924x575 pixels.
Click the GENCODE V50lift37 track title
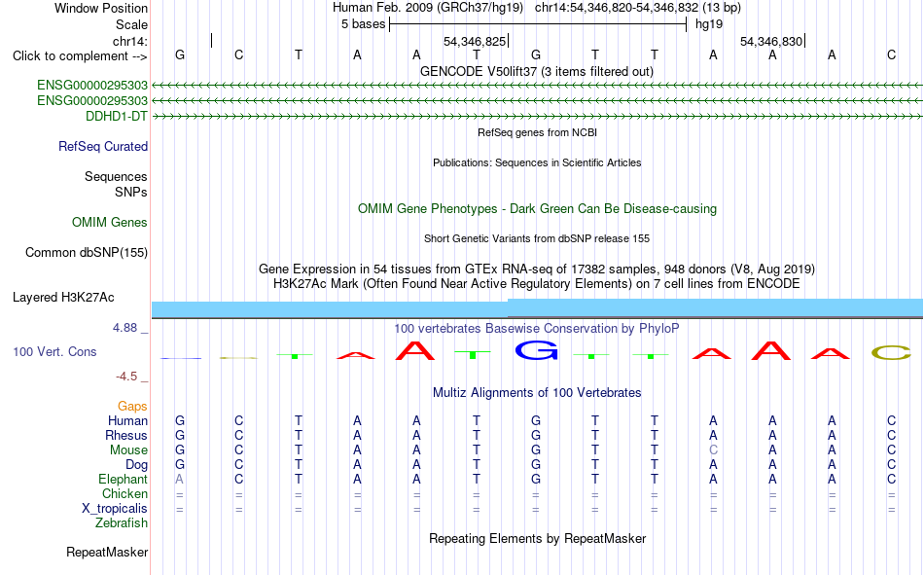pyautogui.click(x=537, y=71)
